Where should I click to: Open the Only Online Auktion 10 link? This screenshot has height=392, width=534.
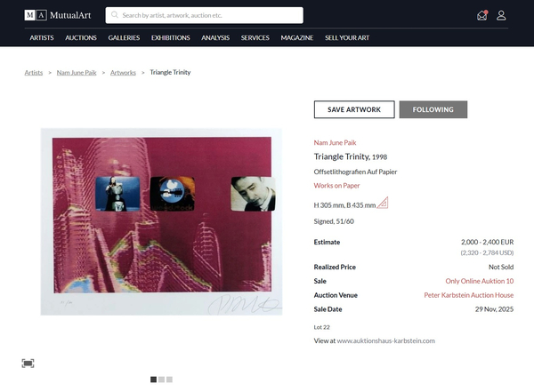480,281
